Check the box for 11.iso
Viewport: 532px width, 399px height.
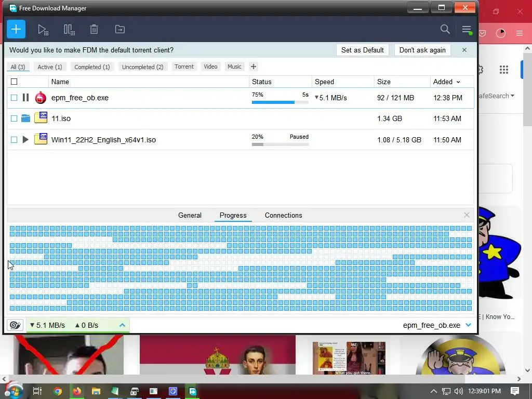point(14,118)
